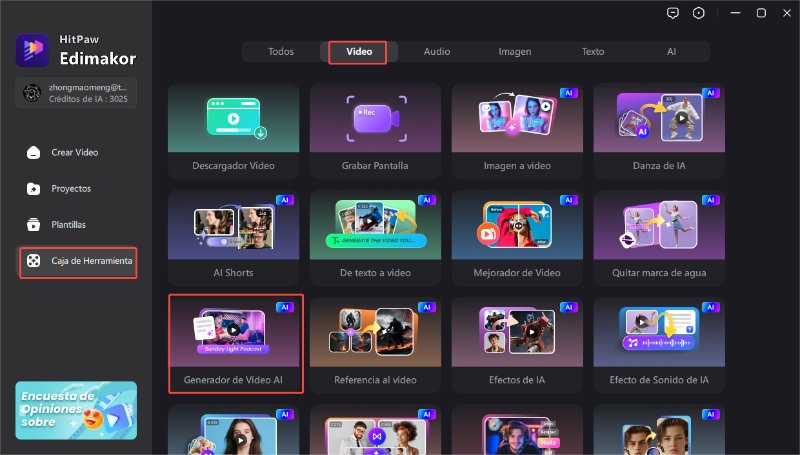Open Proyectos from the sidebar
The width and height of the screenshot is (800, 455).
pyautogui.click(x=70, y=188)
